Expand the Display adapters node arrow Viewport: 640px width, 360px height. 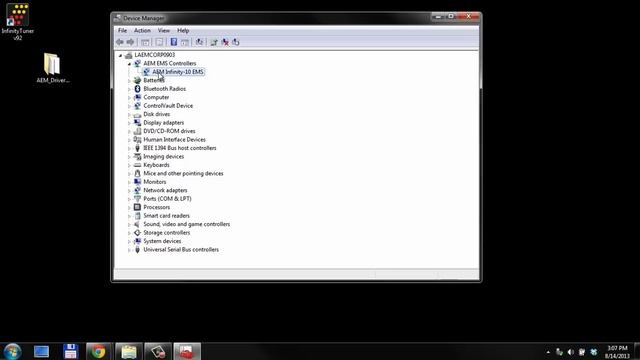click(x=129, y=123)
